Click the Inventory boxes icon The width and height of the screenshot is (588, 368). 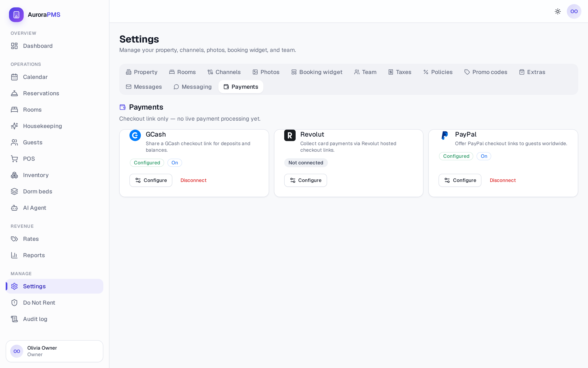point(14,175)
